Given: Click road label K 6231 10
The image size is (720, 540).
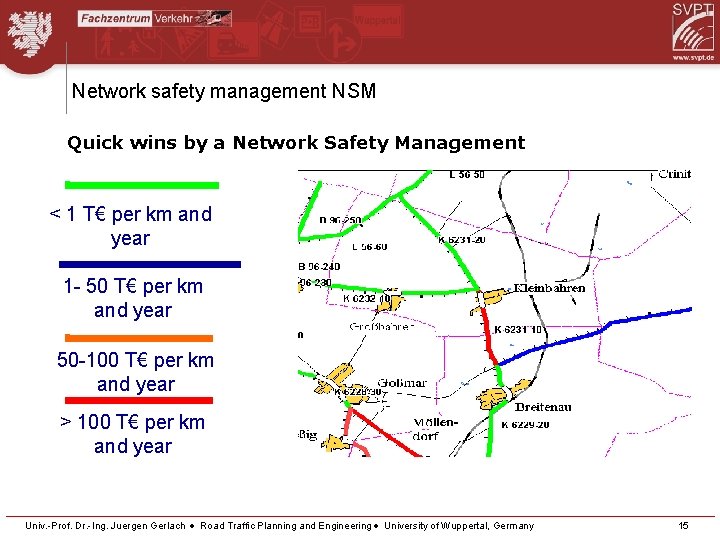Looking at the screenshot, I should tap(518, 330).
